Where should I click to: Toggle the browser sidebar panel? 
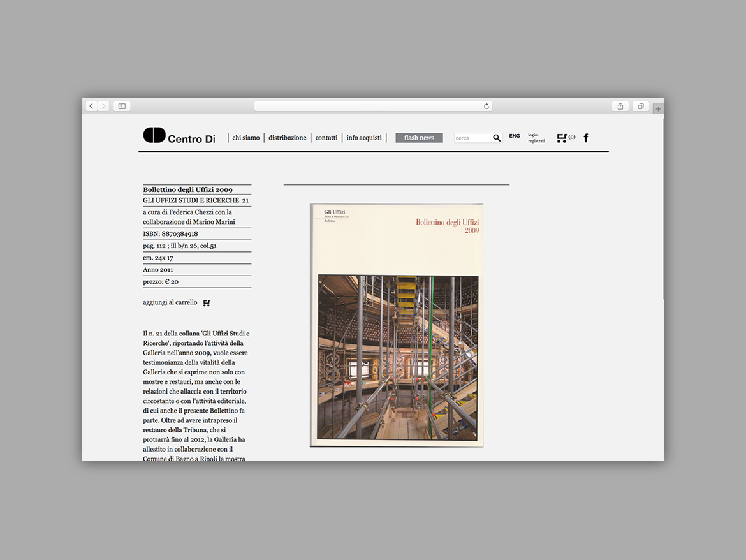(x=122, y=106)
